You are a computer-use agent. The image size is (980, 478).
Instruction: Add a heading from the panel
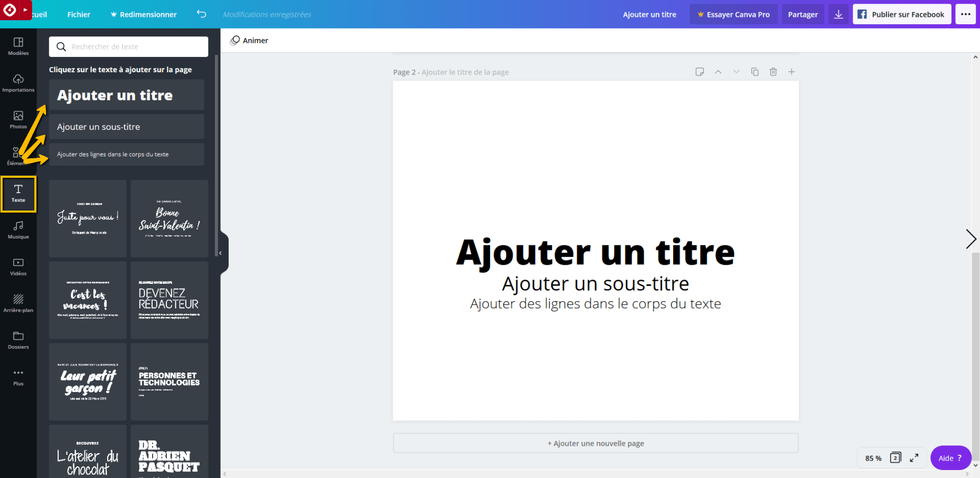tap(127, 95)
